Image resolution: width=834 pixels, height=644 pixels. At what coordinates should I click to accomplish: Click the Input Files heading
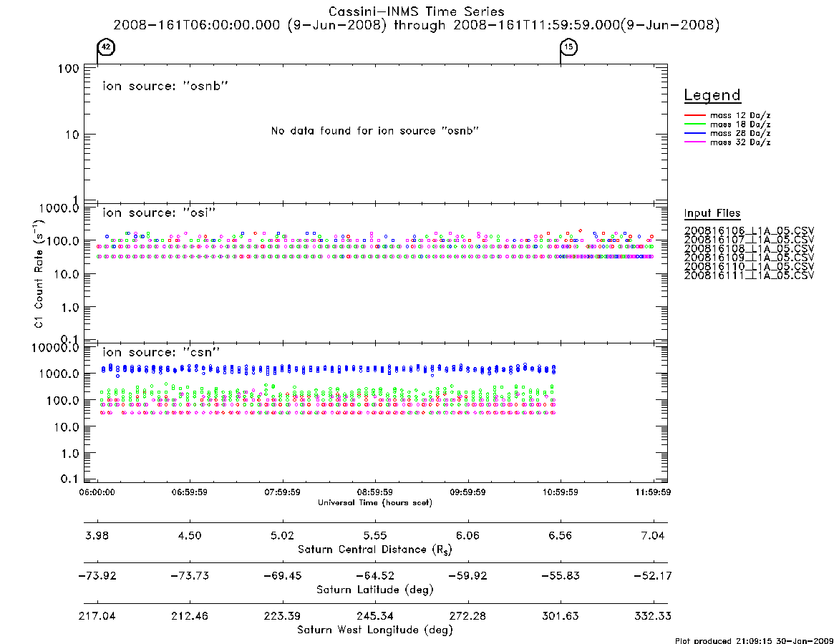[x=712, y=213]
